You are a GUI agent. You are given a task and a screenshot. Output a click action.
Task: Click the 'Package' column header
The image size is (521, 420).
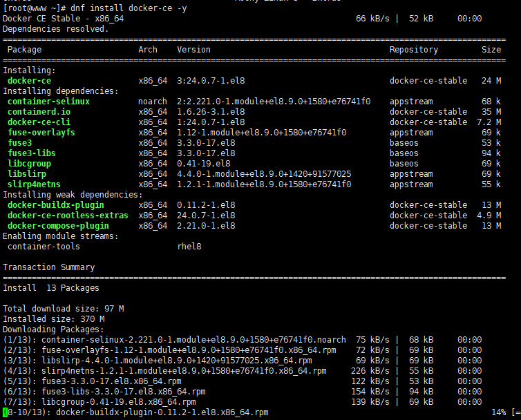25,50
